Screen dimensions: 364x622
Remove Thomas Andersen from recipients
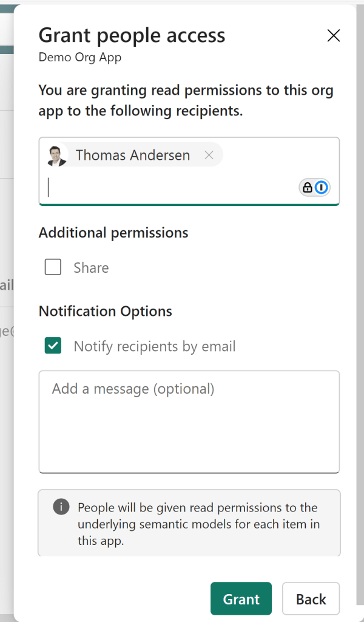[209, 155]
